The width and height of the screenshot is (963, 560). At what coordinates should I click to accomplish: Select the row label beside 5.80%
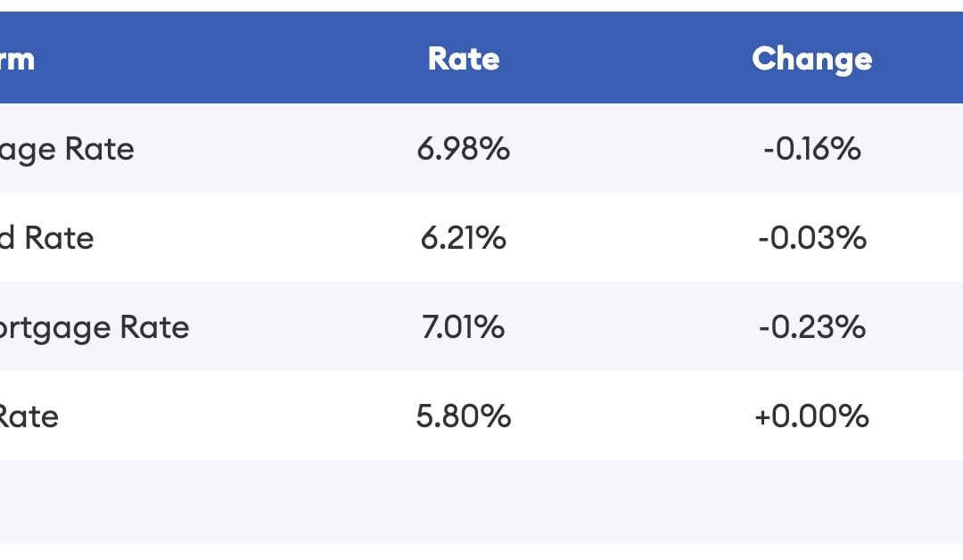pyautogui.click(x=29, y=416)
